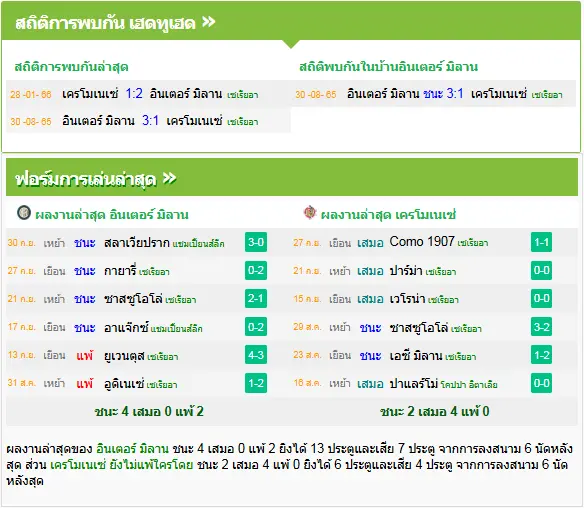
Task: Click แชมเปี้ยนส์ลีก label next to สลาเวียปราก
Action: click(x=199, y=244)
